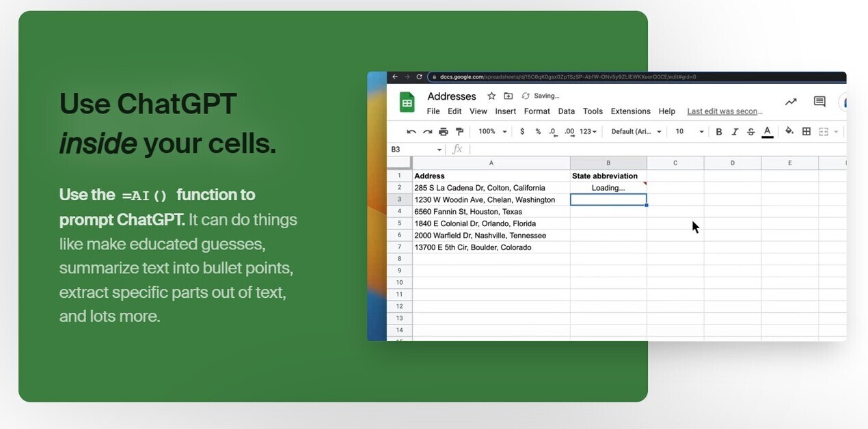Click the move to folder icon
This screenshot has height=429, width=868.
click(x=508, y=96)
